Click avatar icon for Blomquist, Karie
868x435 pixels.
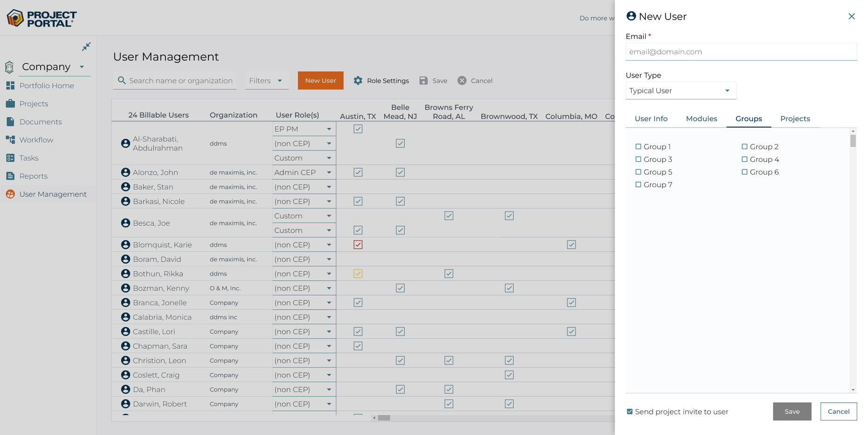click(125, 244)
